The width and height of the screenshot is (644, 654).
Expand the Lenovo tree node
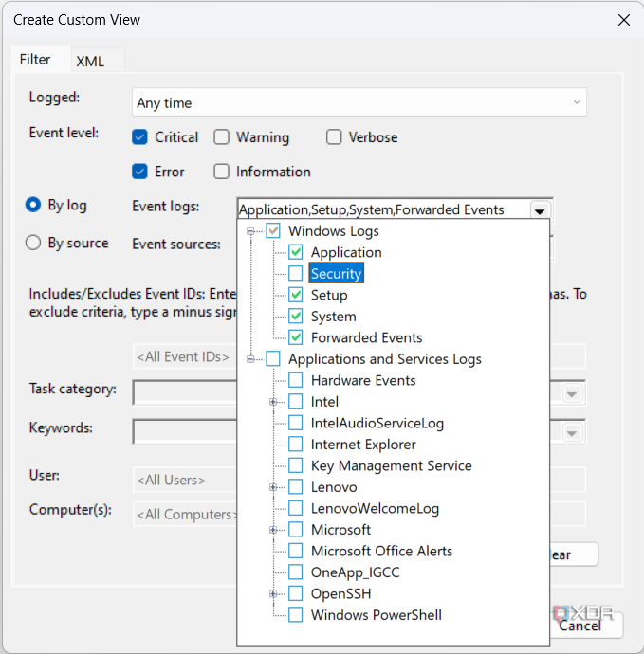point(273,487)
